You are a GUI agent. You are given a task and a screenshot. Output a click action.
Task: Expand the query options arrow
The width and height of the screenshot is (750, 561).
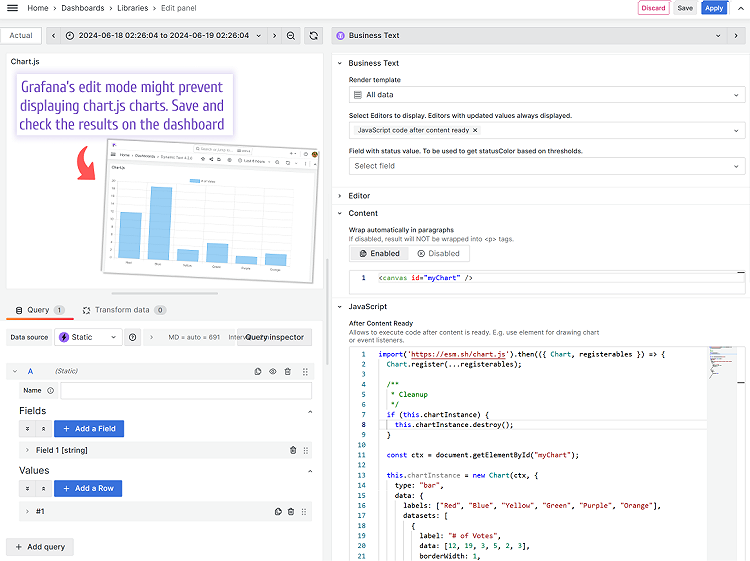pos(152,337)
